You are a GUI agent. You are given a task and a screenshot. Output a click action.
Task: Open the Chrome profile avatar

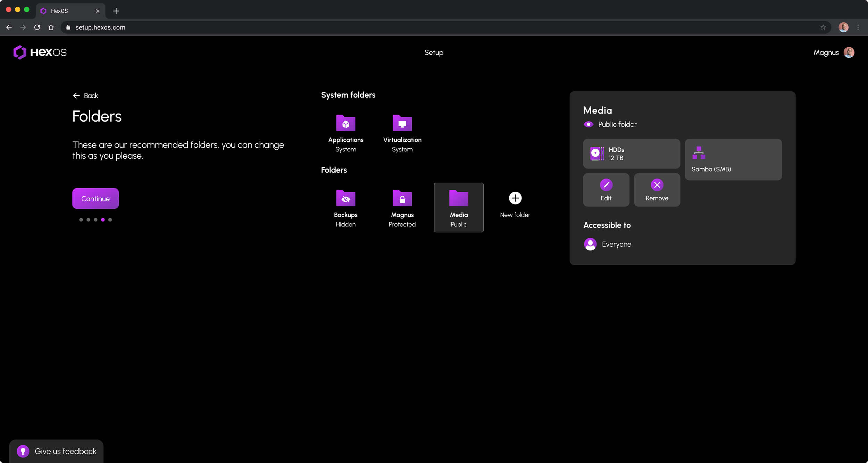843,27
